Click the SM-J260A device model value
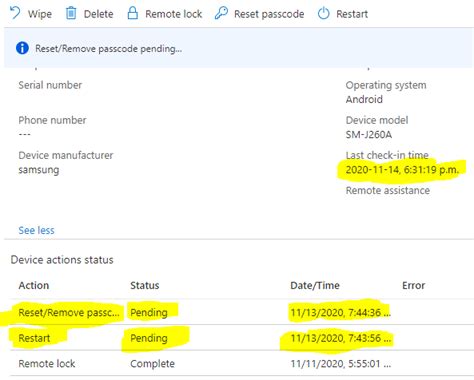 [369, 135]
